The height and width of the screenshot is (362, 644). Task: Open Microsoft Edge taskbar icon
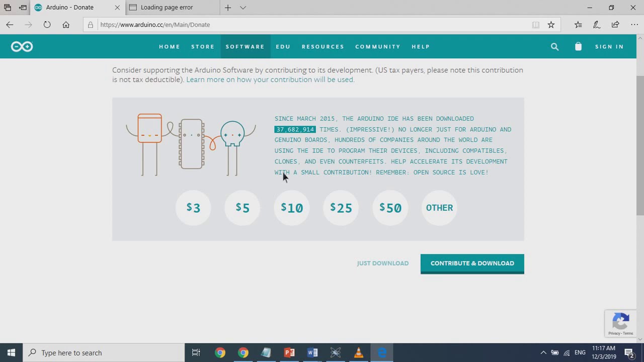click(382, 352)
